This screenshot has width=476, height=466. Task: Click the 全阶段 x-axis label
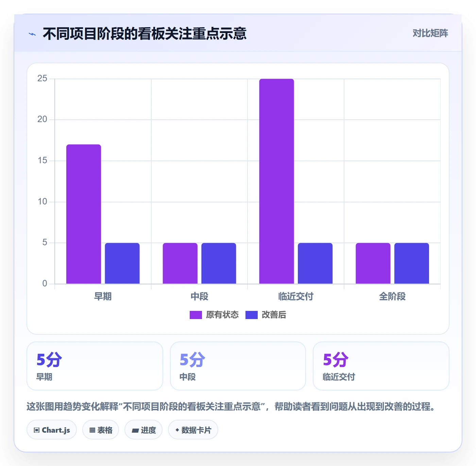click(x=392, y=297)
